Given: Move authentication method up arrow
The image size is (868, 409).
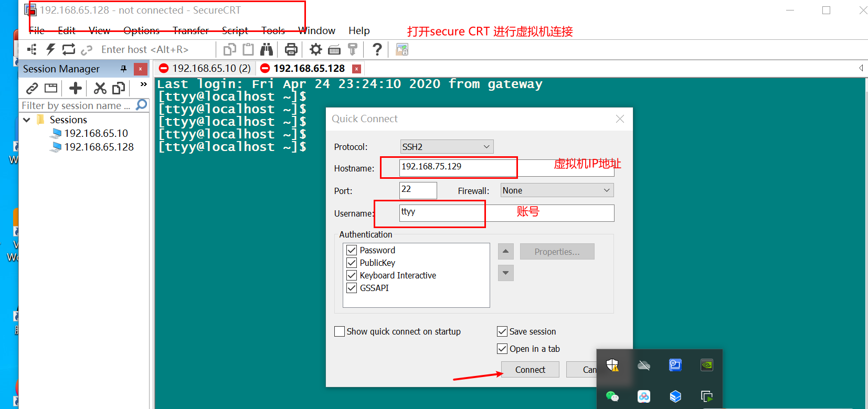Looking at the screenshot, I should tap(505, 251).
